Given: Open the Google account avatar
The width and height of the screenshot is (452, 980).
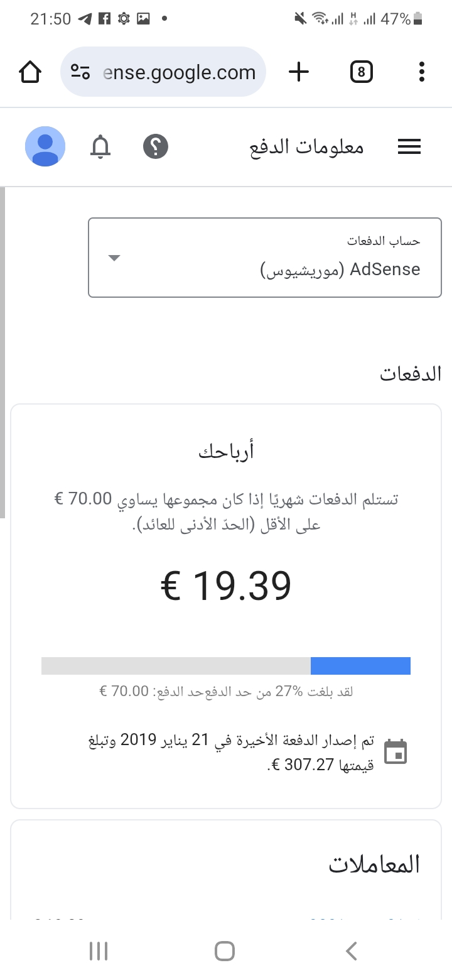Looking at the screenshot, I should tap(45, 147).
